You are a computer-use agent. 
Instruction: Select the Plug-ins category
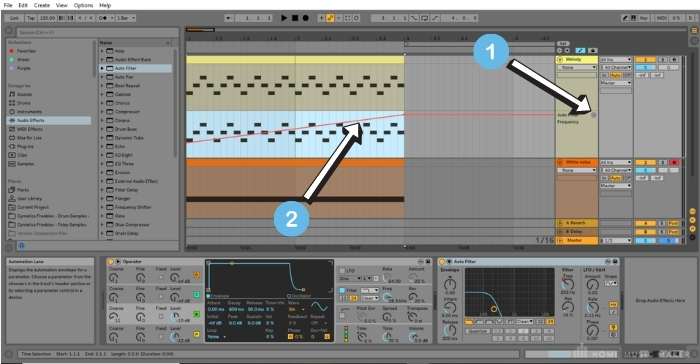[25, 146]
